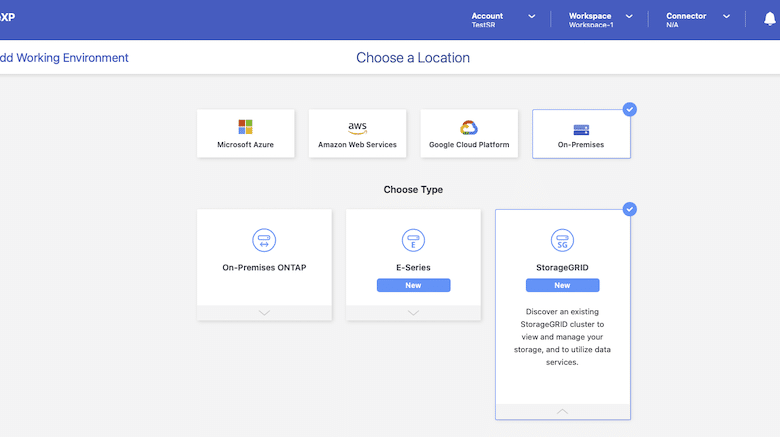Toggle the StorageGRID selected checkmark badge
Image resolution: width=780 pixels, height=437 pixels.
pos(630,209)
